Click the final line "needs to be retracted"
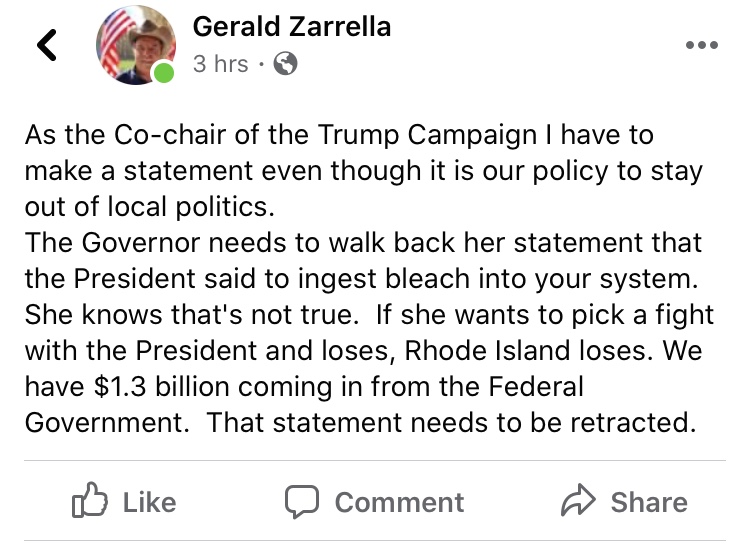 click(360, 423)
